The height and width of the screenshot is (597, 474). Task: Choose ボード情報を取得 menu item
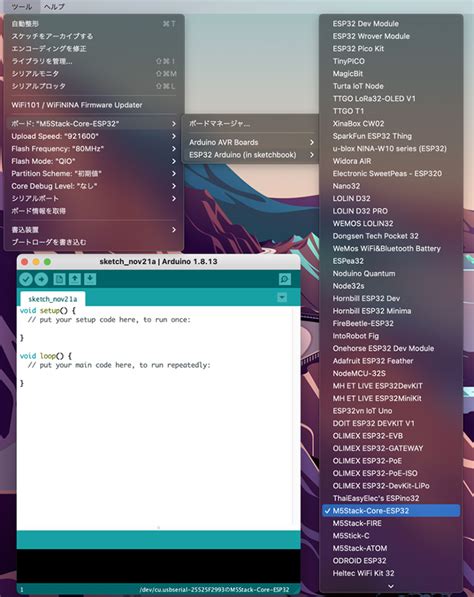[94, 211]
